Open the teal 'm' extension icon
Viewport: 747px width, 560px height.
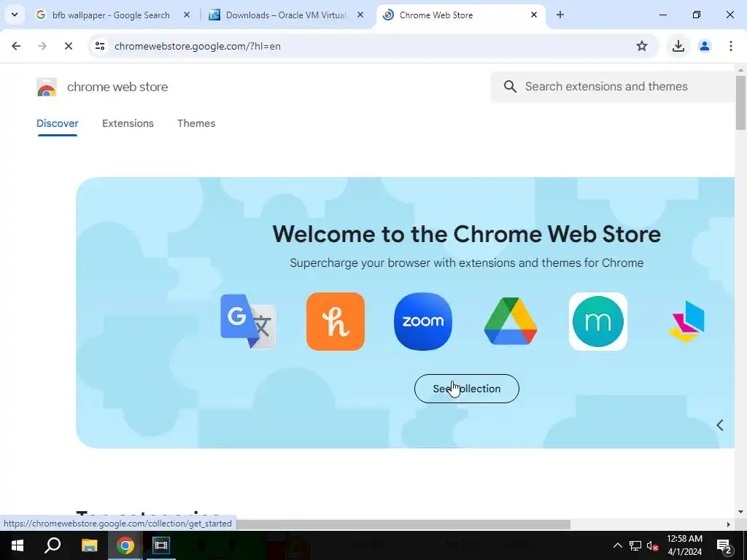pyautogui.click(x=598, y=322)
